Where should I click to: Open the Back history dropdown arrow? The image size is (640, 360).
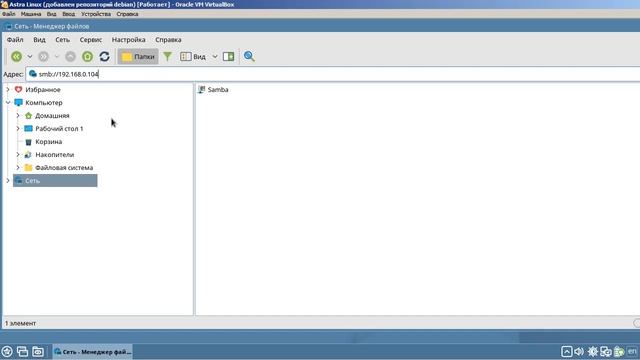(x=30, y=57)
